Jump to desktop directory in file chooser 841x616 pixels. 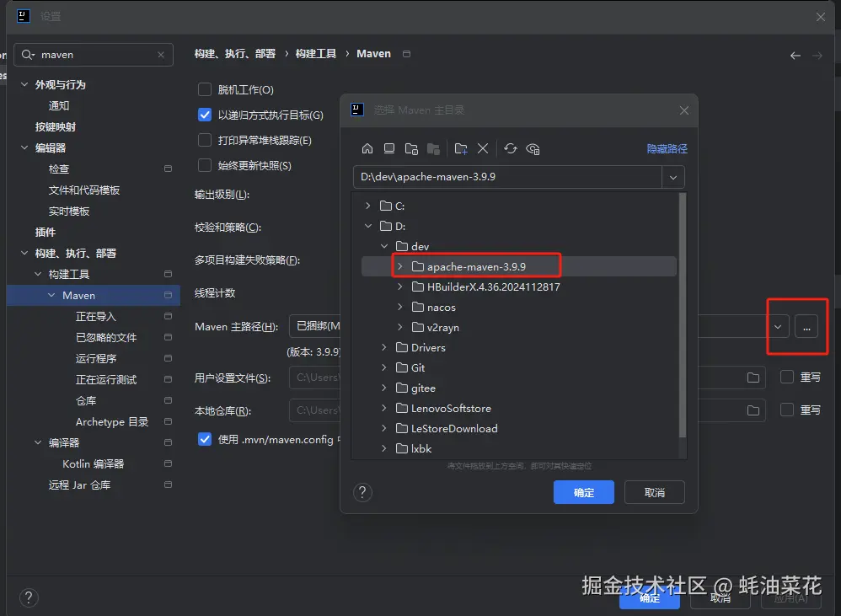(x=389, y=148)
